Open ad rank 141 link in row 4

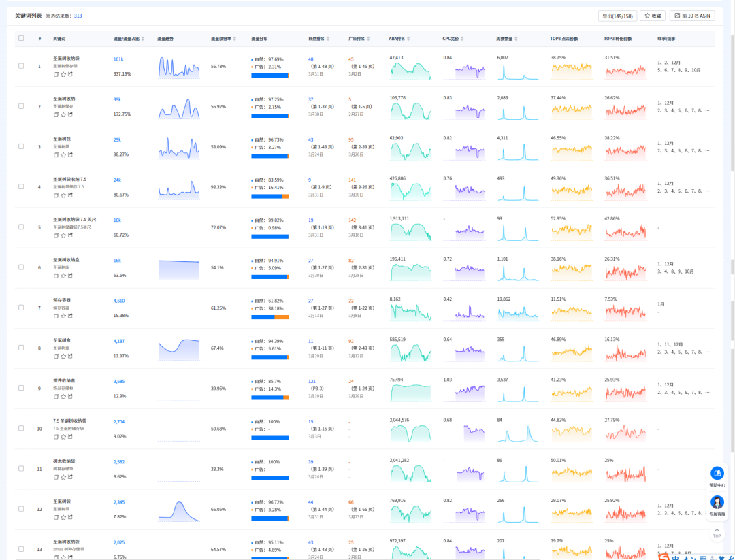pyautogui.click(x=352, y=180)
